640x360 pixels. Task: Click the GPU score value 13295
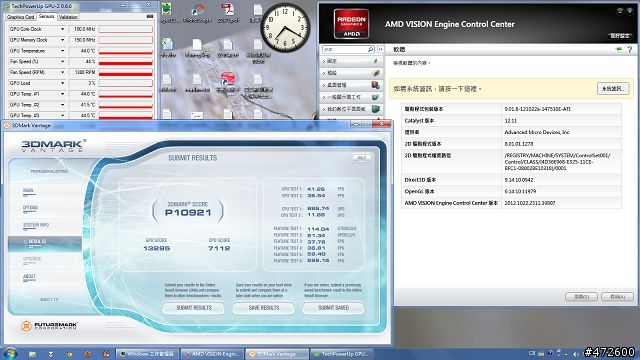157,248
